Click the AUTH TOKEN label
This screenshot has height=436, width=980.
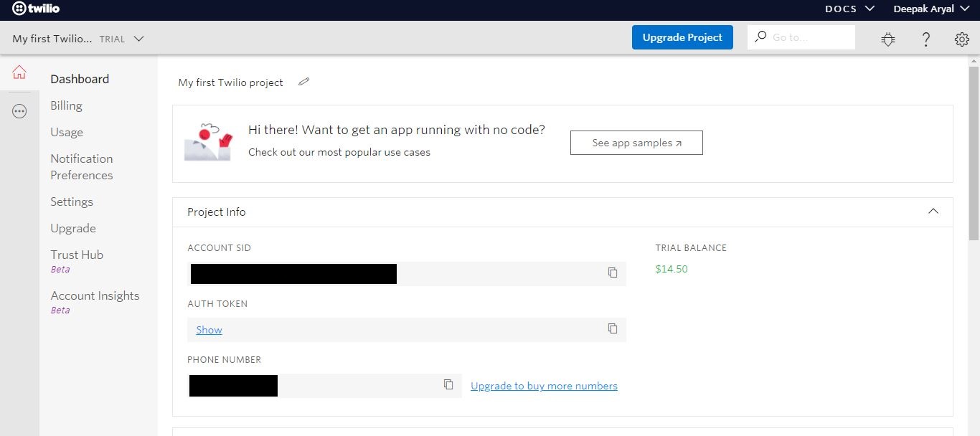click(217, 303)
